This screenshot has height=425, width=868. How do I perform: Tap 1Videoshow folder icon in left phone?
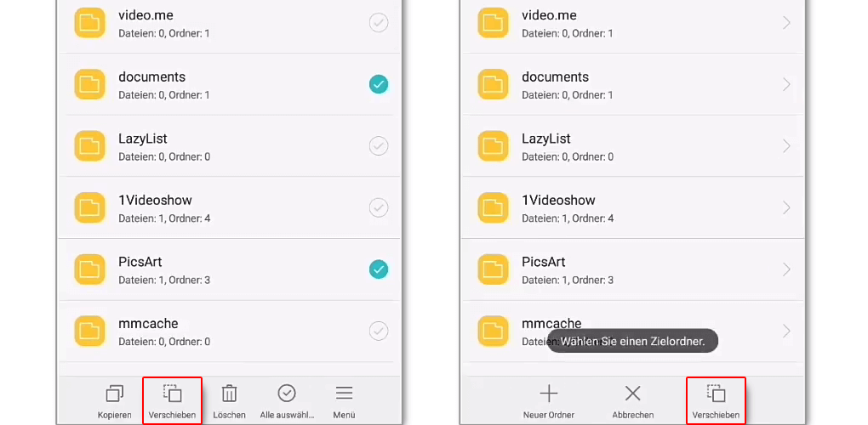[89, 207]
